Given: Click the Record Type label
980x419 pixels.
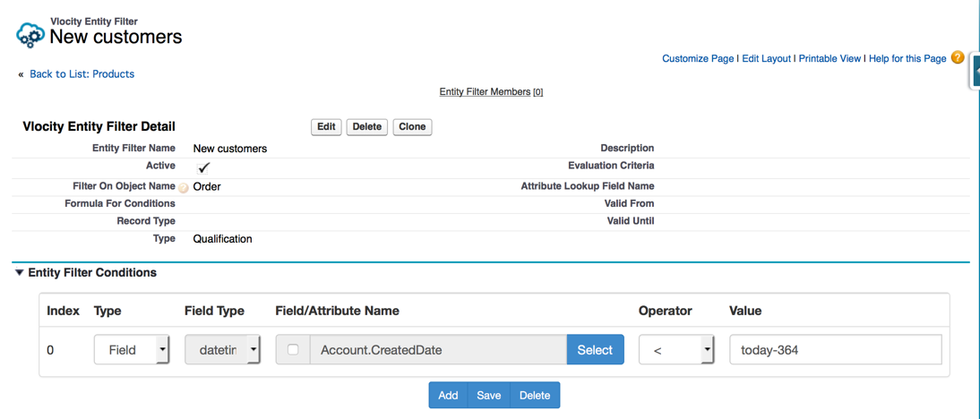Looking at the screenshot, I should [146, 221].
